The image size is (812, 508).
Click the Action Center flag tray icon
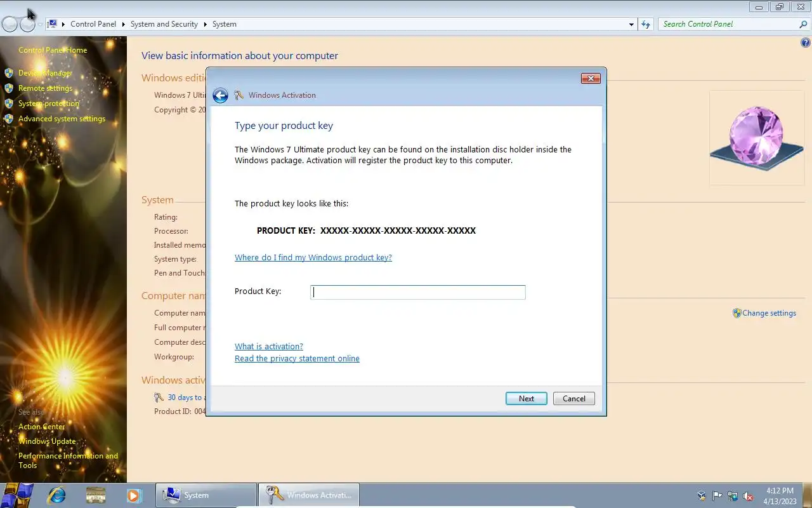coord(717,496)
